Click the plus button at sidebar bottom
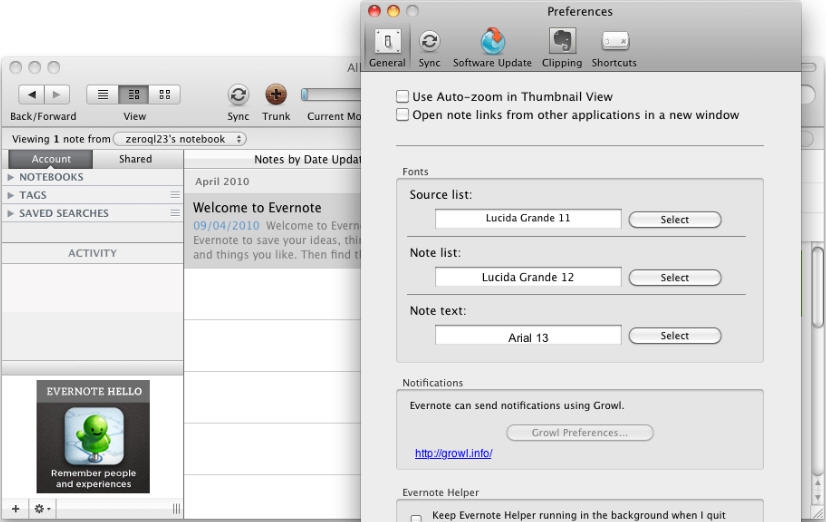Viewport: 826px width, 522px height. click(16, 509)
